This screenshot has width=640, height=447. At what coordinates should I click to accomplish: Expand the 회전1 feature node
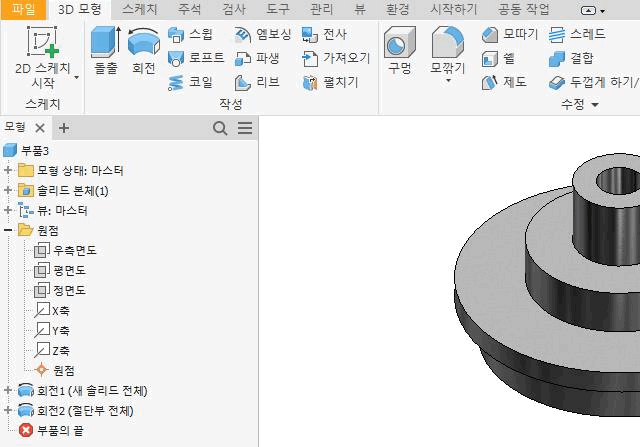coord(8,390)
